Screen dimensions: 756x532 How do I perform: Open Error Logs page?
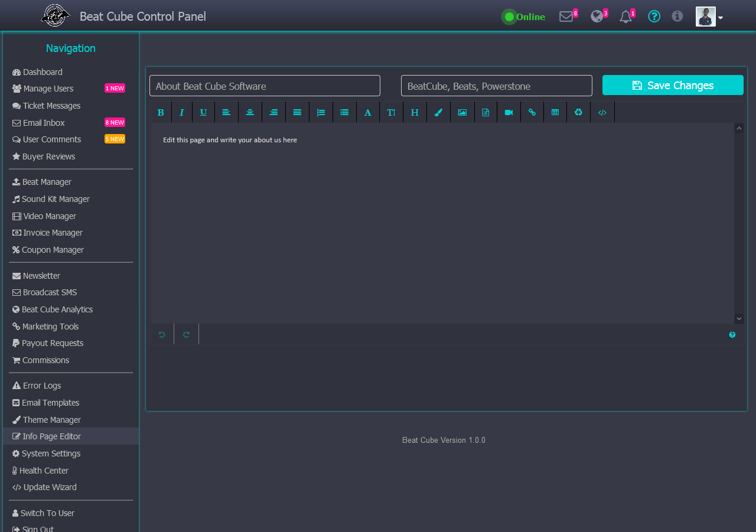point(37,386)
